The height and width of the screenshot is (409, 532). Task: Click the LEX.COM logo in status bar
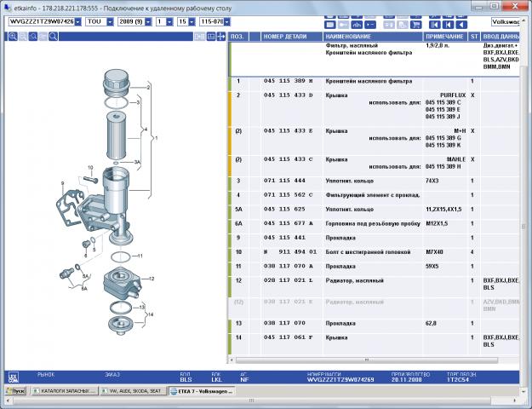[14, 377]
